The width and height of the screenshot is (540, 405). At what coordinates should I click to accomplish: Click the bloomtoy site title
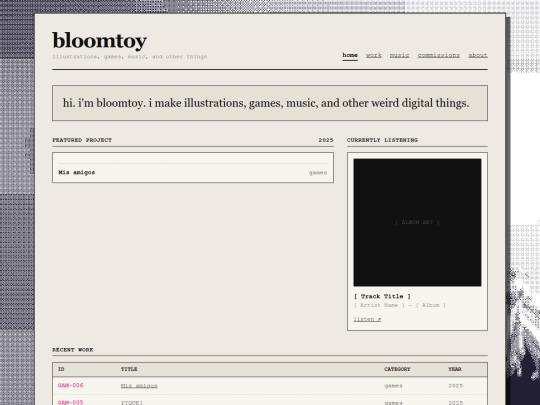100,41
